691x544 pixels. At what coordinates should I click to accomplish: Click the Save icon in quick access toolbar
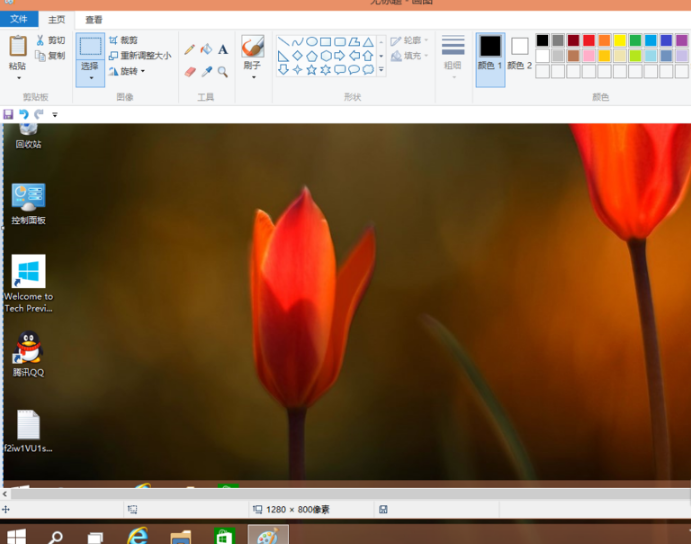pyautogui.click(x=9, y=115)
